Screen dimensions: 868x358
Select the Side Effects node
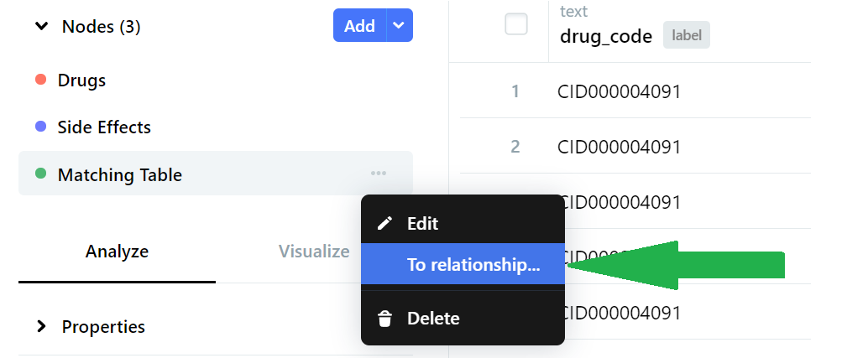(x=104, y=127)
